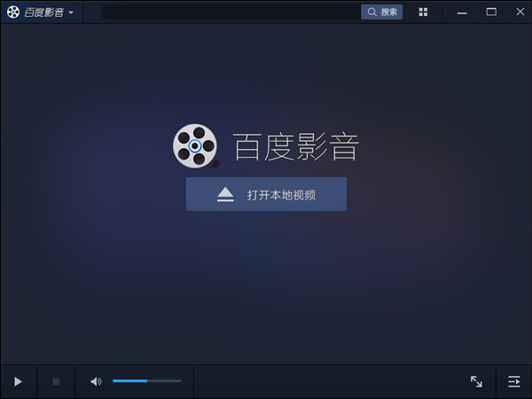
Task: Start playback with the play button
Action: (x=18, y=381)
